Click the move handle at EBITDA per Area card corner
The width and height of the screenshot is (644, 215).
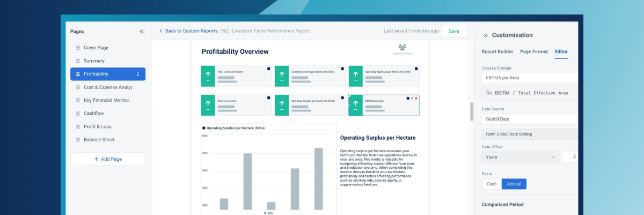pyautogui.click(x=349, y=95)
